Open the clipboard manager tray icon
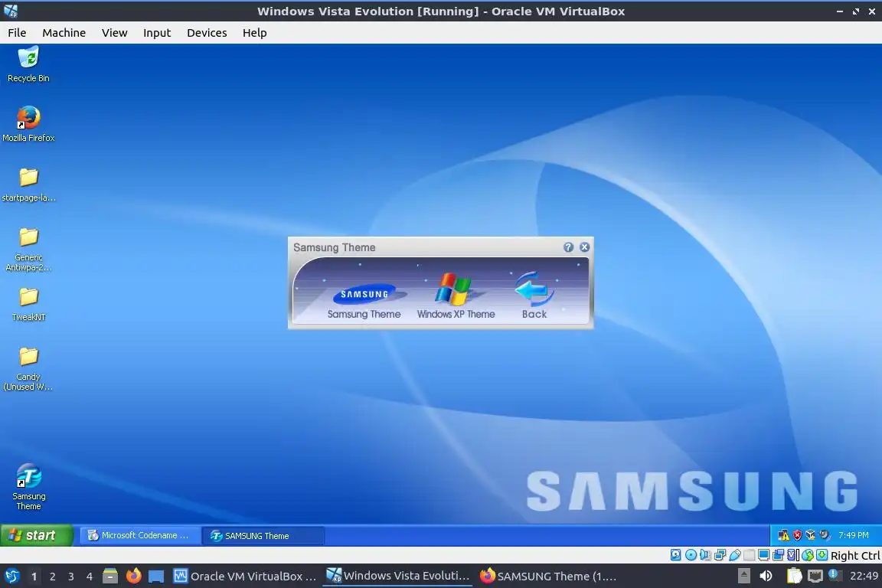Viewport: 882px width, 588px height. coord(794,576)
